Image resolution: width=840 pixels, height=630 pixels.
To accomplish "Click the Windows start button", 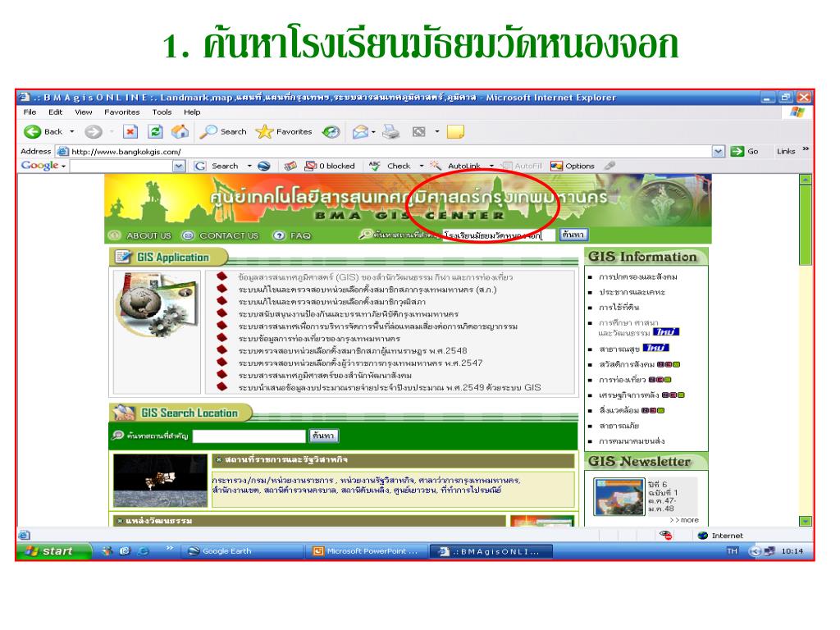I will pyautogui.click(x=54, y=551).
